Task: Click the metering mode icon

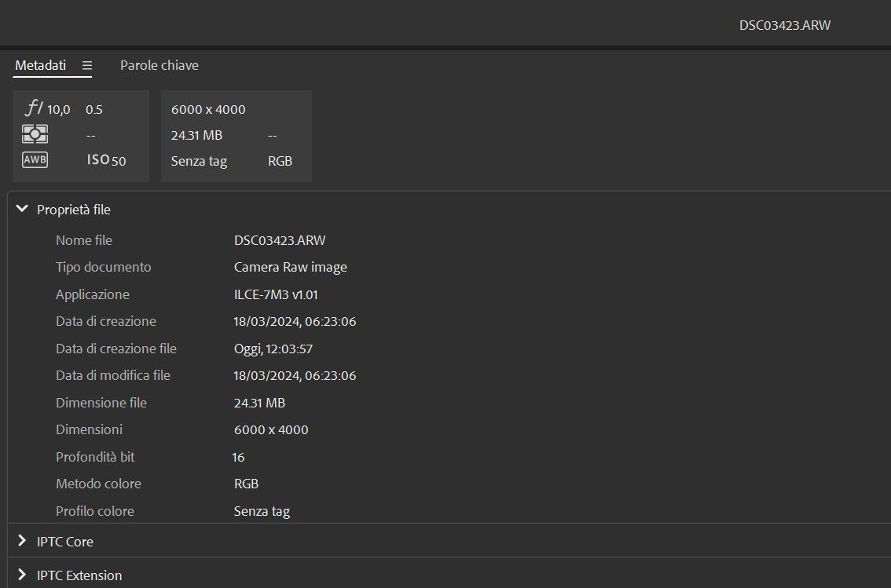Action: 35,134
